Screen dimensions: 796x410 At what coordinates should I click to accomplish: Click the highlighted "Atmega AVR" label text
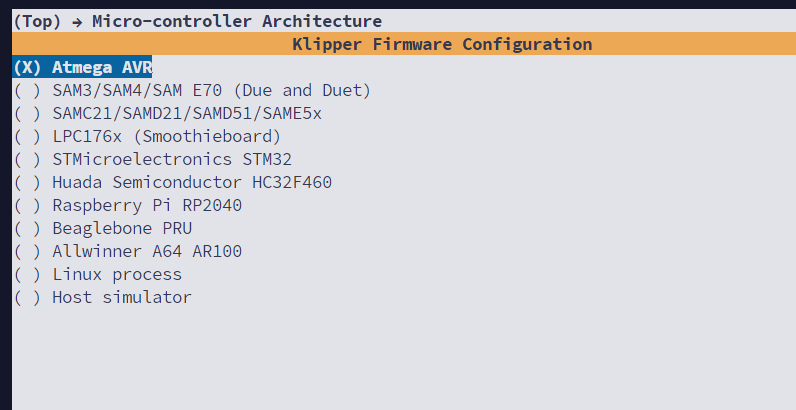point(102,67)
